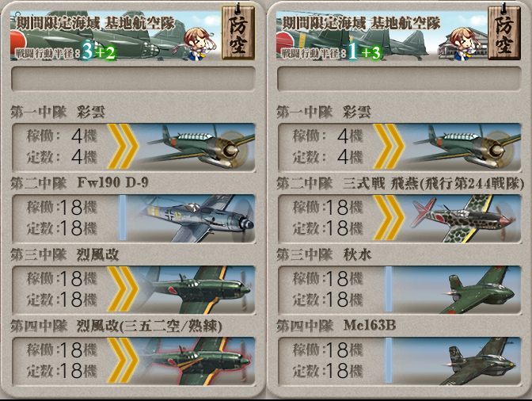This screenshot has width=532, height=401.
Task: Select left base 彩雲 squadron plane
Action: coord(197,147)
